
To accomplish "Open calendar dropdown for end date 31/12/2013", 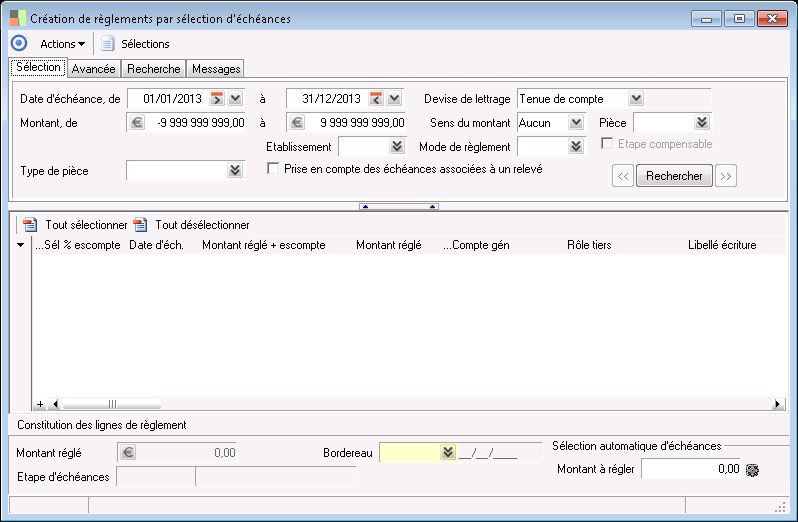I will pos(394,98).
